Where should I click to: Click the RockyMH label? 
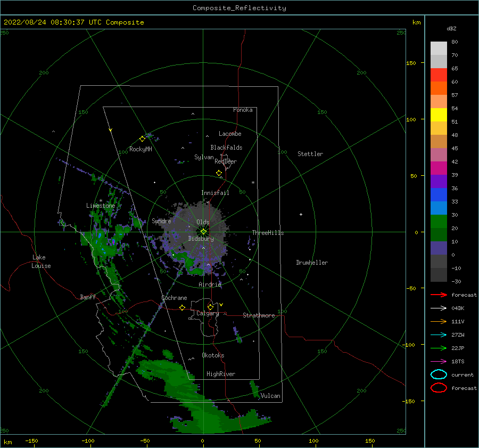(141, 149)
